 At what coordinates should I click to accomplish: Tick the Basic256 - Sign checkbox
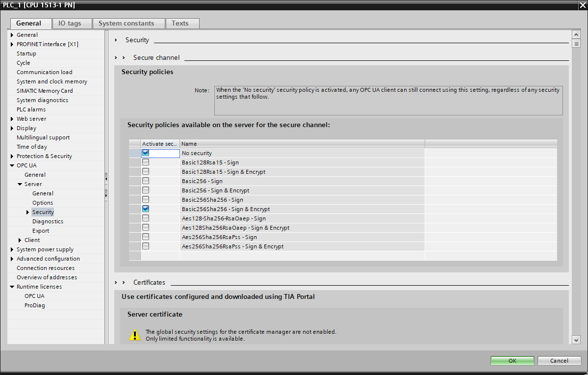pos(146,181)
